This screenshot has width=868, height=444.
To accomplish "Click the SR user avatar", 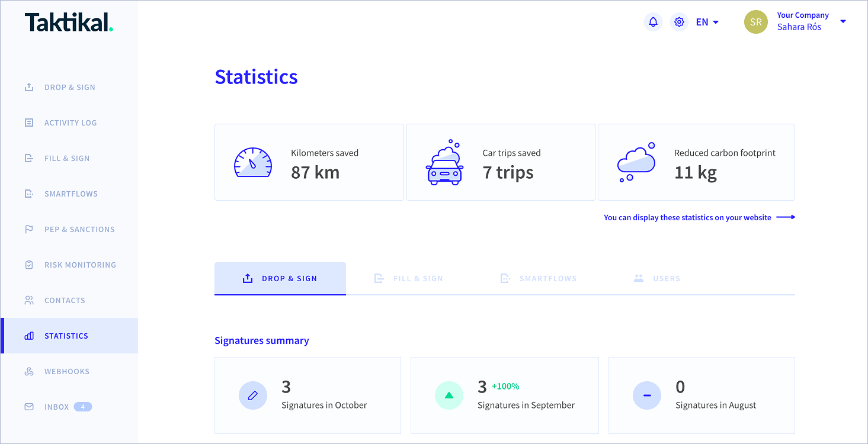I will pyautogui.click(x=756, y=22).
